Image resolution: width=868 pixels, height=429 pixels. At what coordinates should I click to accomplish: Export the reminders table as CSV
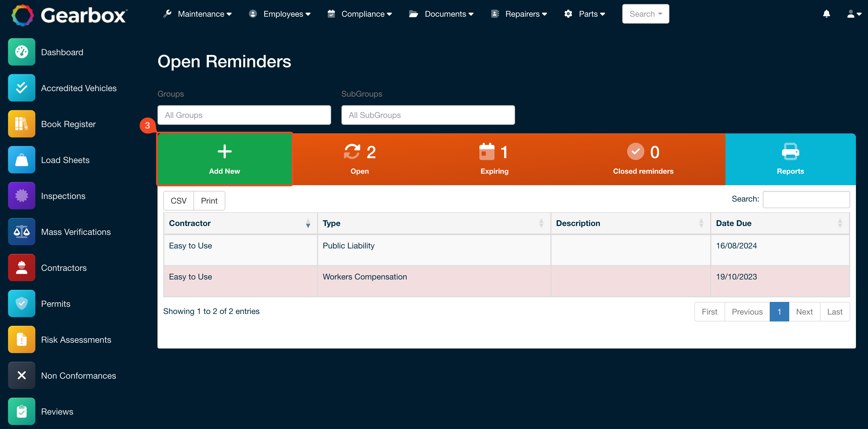coord(178,200)
